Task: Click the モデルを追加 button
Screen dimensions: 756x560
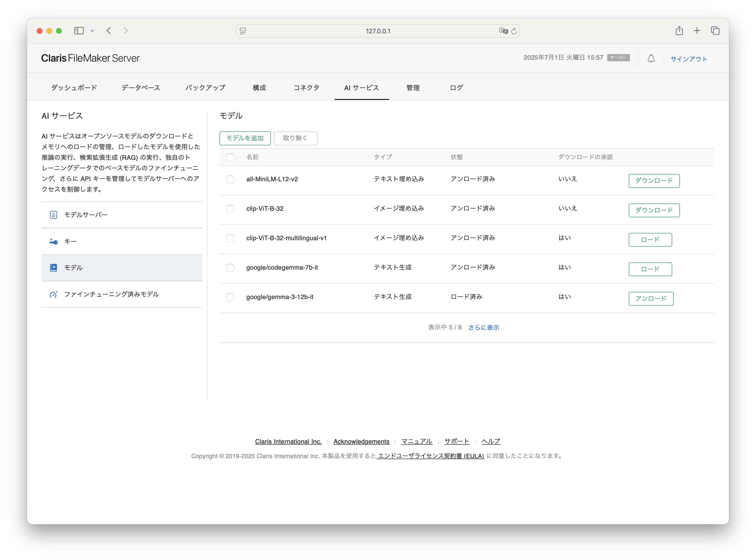Action: tap(245, 138)
